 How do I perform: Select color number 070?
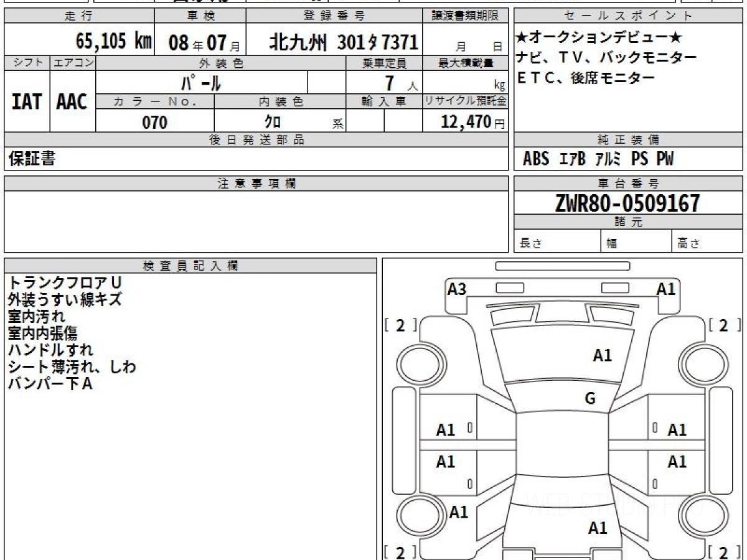point(155,122)
